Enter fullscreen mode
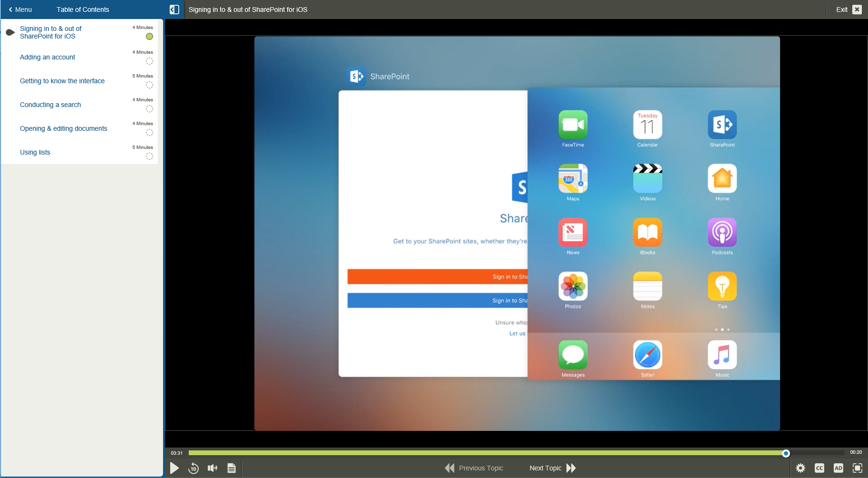The image size is (868, 478). [857, 468]
